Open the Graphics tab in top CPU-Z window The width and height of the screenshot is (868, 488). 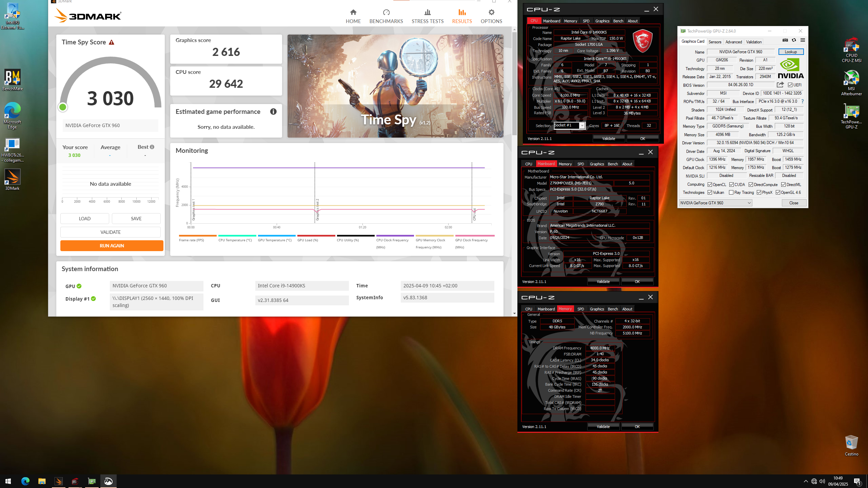coord(602,21)
